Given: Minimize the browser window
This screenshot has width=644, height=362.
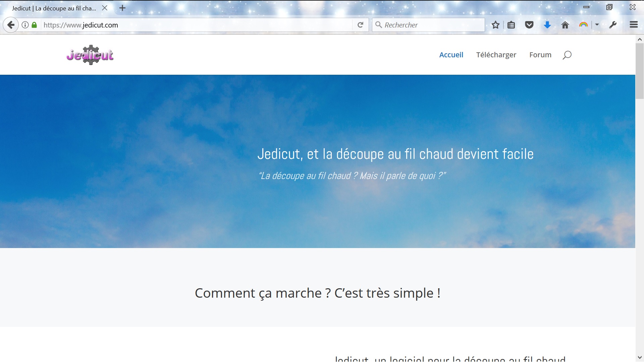Looking at the screenshot, I should 586,7.
